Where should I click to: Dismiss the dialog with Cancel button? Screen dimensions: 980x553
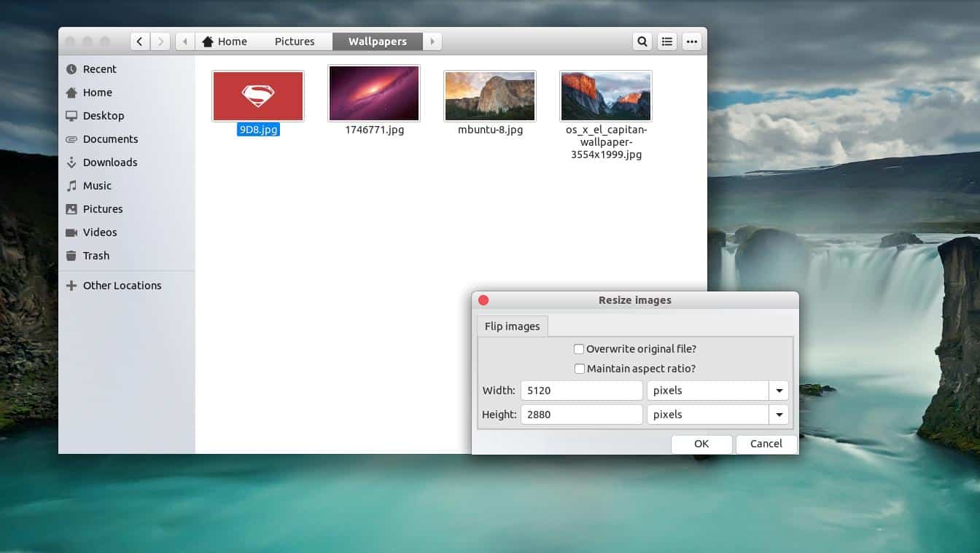[766, 444]
